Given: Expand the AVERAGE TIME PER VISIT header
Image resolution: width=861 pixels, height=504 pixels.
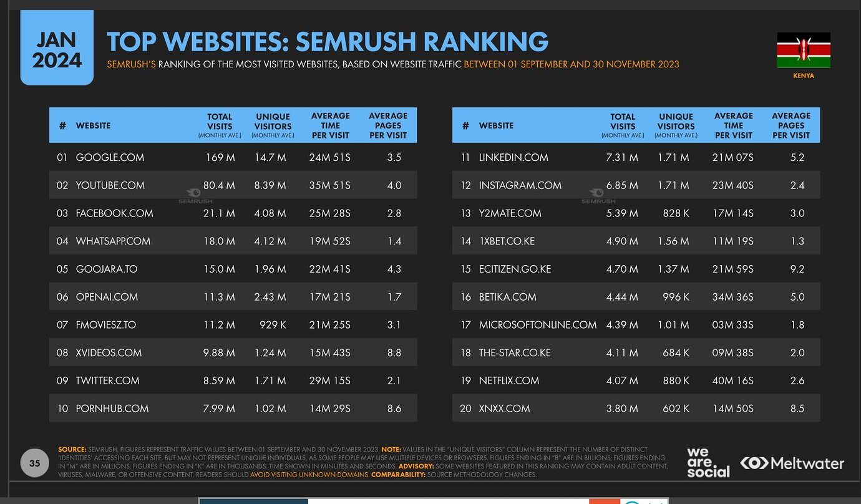Looking at the screenshot, I should click(331, 125).
